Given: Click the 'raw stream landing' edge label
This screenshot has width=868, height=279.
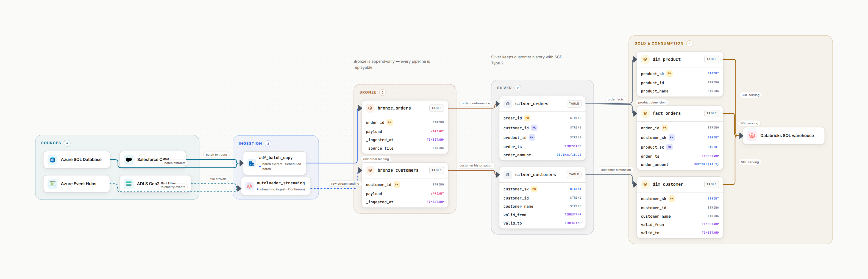Looking at the screenshot, I should click(x=345, y=184).
